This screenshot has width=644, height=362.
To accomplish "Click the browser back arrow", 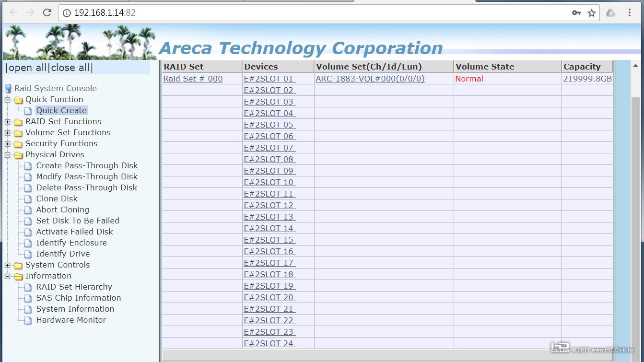I will click(13, 13).
